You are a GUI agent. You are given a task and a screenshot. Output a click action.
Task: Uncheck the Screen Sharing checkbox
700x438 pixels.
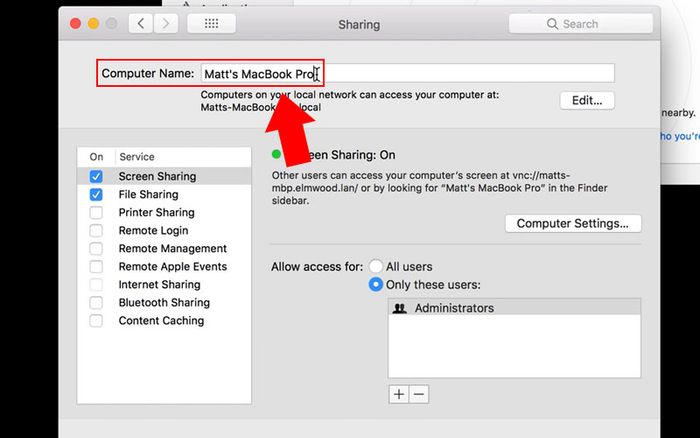(x=96, y=176)
